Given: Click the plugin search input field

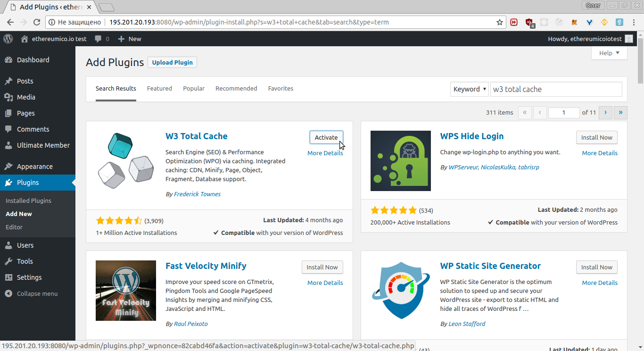Looking at the screenshot, I should (556, 89).
